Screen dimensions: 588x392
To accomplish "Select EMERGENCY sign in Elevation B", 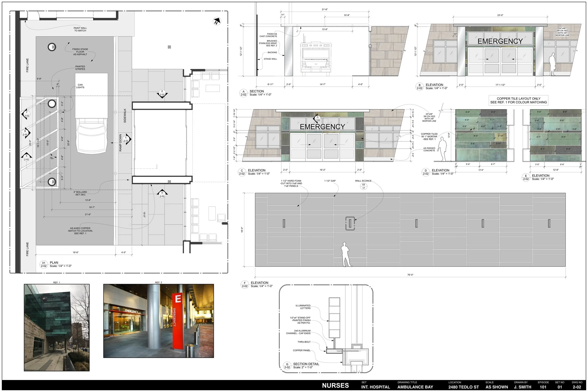I will pyautogui.click(x=500, y=41).
